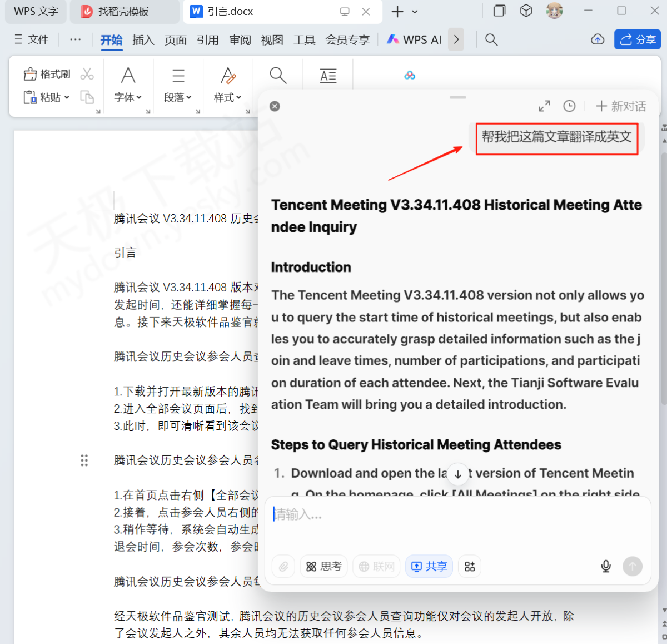Switch to the 开始 ribbon tab

[x=111, y=40]
